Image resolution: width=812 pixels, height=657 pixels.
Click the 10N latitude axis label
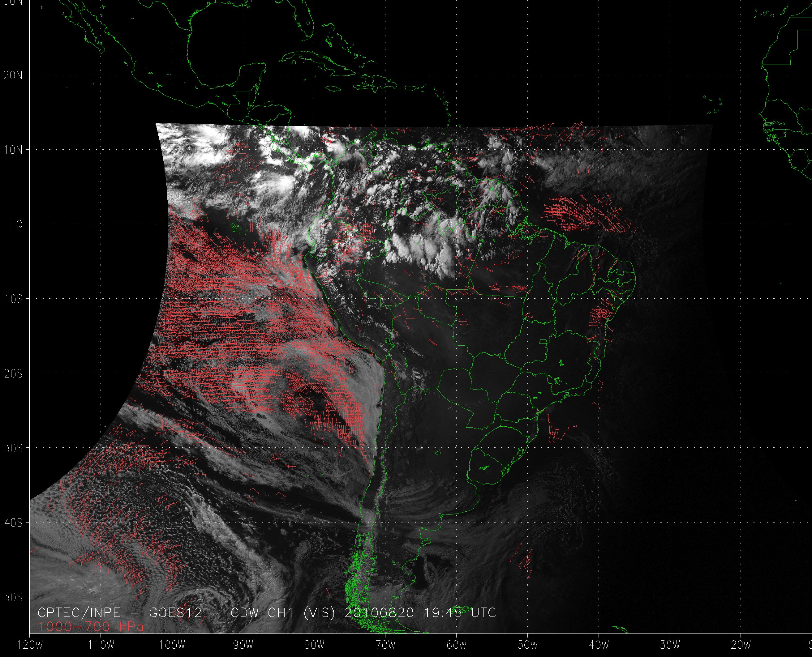[13, 150]
